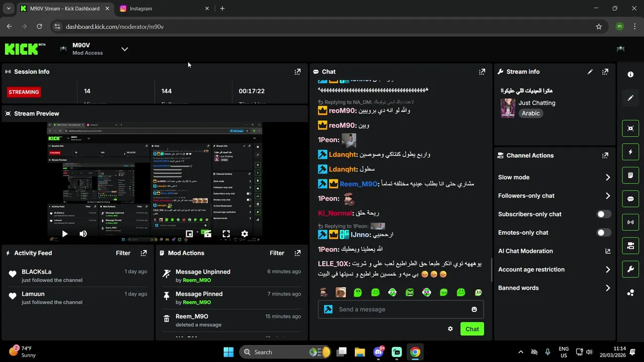The height and width of the screenshot is (362, 644).
Task: Click the taskbar Search box
Action: pos(285,352)
